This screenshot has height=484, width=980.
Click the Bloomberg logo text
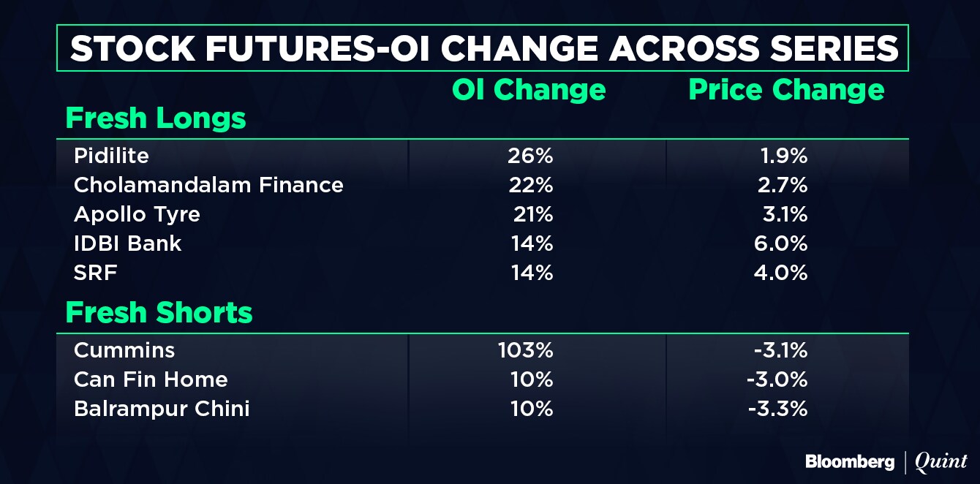(x=849, y=462)
